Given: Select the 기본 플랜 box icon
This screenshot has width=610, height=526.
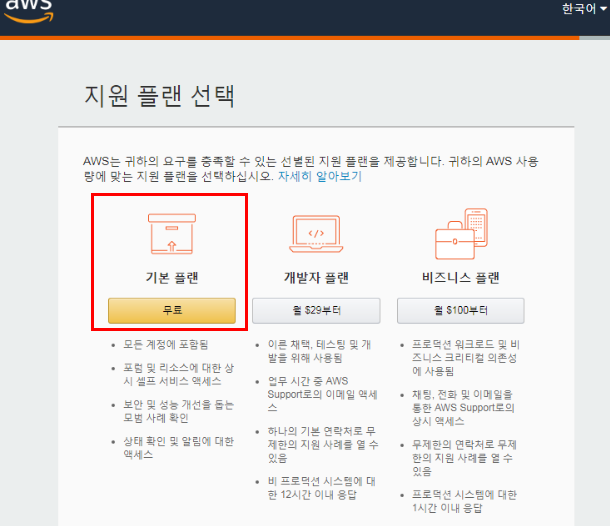Looking at the screenshot, I should click(172, 234).
